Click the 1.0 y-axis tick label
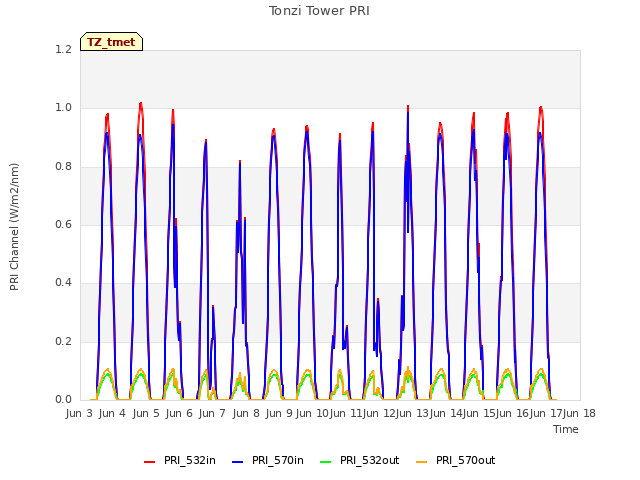Screen dimensions: 640x480 click(x=63, y=108)
